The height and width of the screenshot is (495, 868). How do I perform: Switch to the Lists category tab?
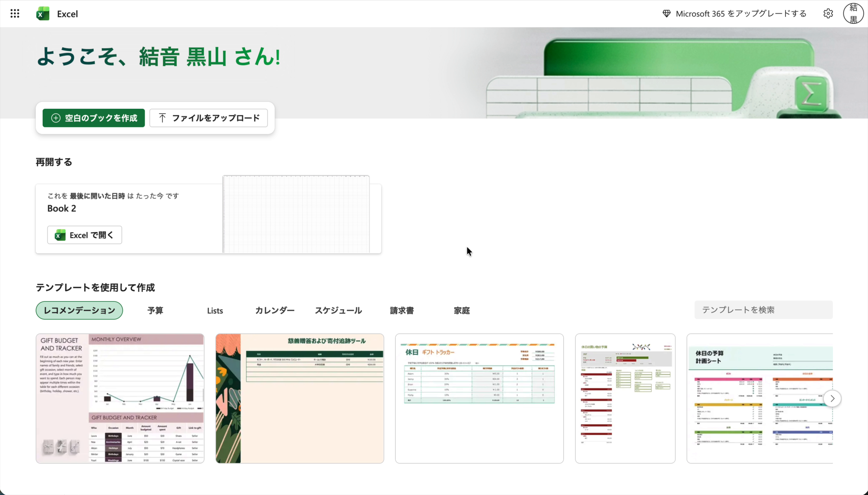click(x=215, y=310)
